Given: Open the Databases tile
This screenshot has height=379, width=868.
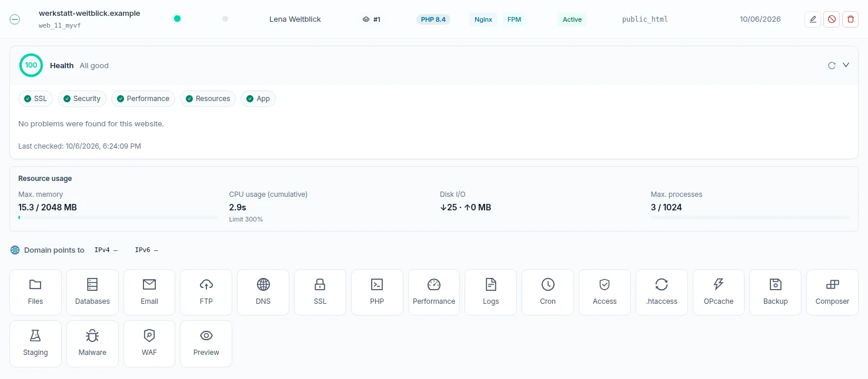Looking at the screenshot, I should tap(92, 293).
